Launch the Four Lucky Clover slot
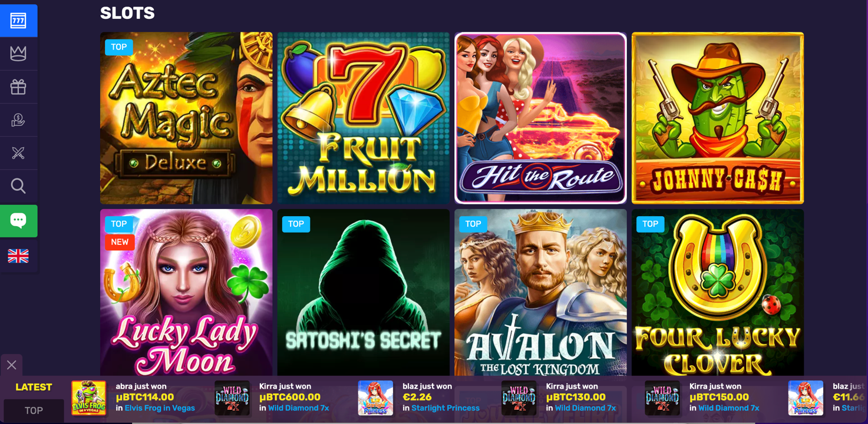 pos(718,293)
